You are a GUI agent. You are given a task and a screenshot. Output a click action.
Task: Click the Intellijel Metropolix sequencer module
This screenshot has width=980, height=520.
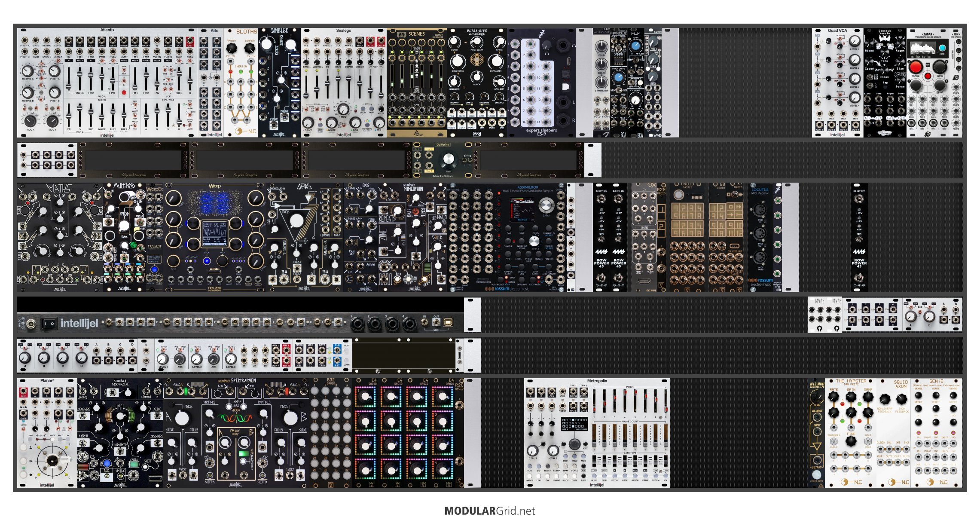click(x=597, y=433)
